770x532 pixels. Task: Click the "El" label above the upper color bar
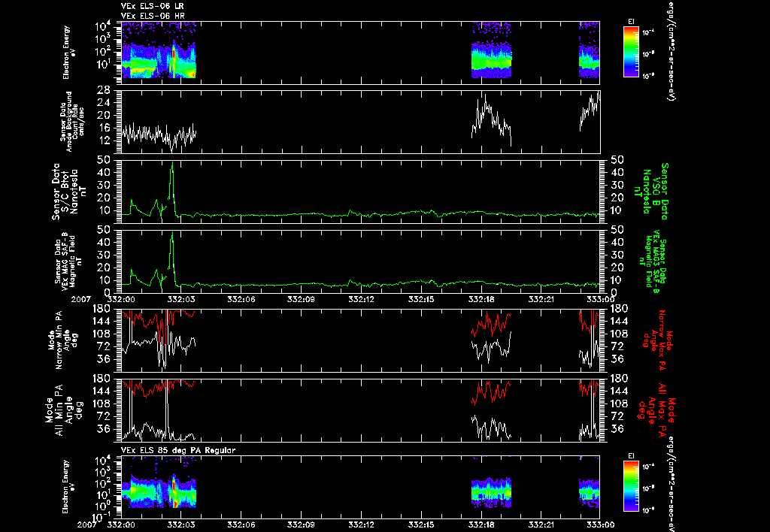click(x=631, y=22)
